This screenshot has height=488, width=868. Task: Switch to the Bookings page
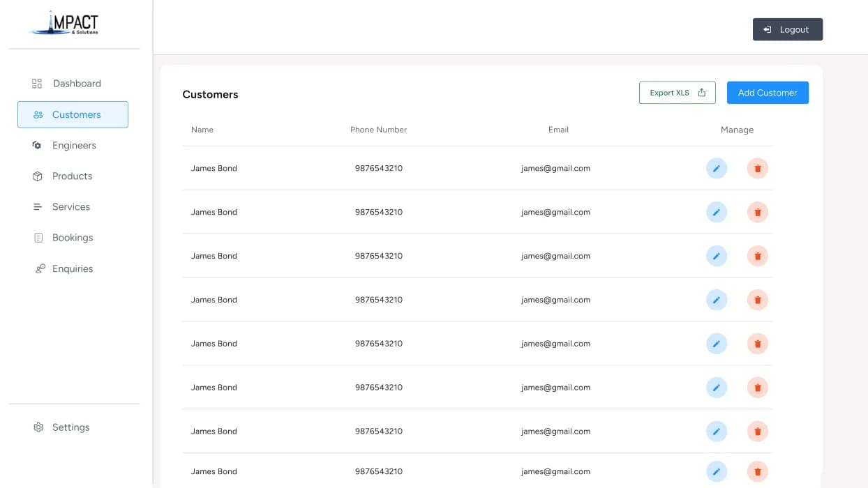pyautogui.click(x=63, y=238)
